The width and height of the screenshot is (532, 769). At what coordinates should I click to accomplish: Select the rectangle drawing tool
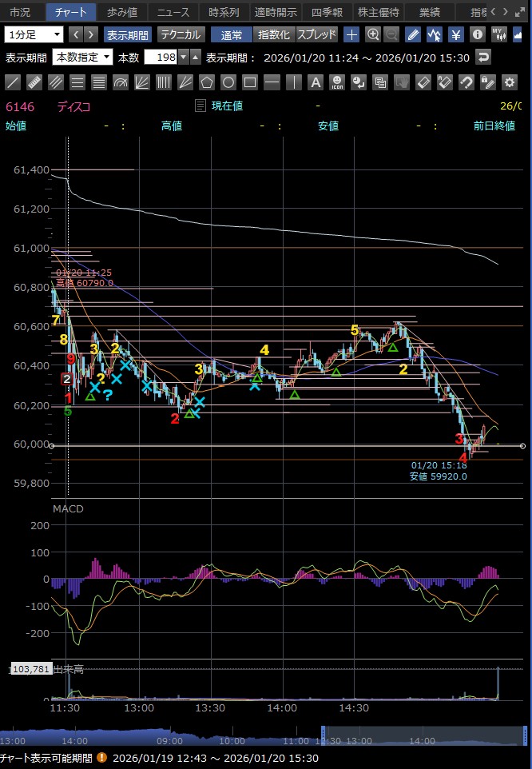click(250, 82)
